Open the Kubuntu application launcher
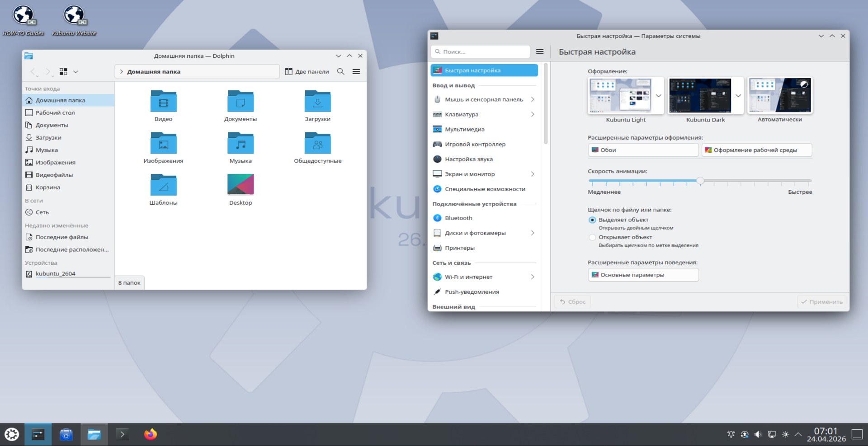Screen dimensions: 868x446 [x=12, y=434]
